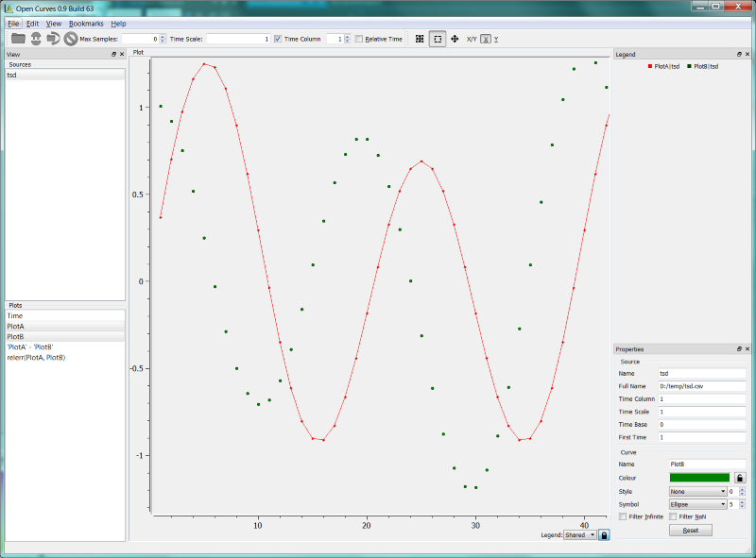Toggle the X axis button in toolbar

coord(485,39)
